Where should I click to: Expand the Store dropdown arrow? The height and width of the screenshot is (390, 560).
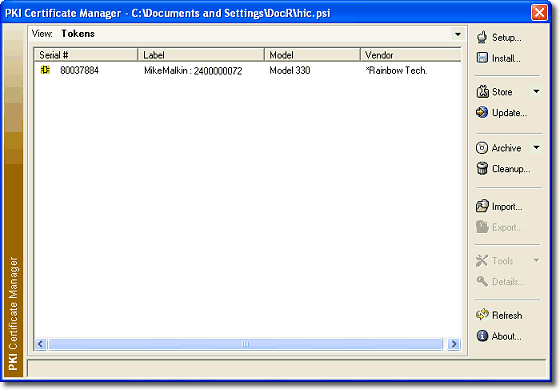pos(536,91)
